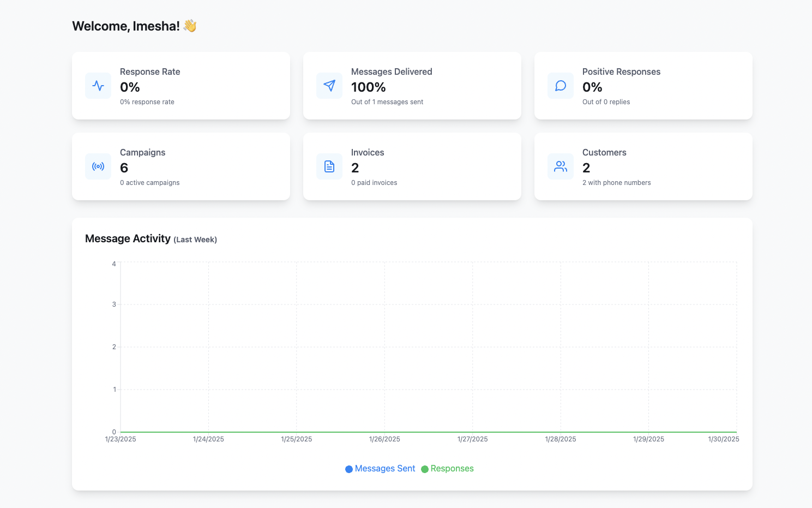Click the 100% Messages Delivered value

(369, 87)
